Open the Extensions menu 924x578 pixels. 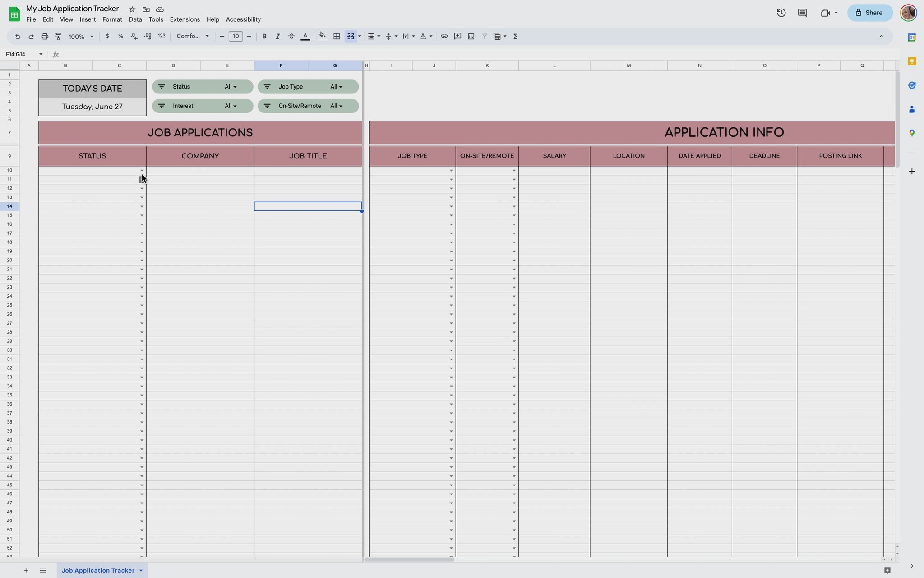tap(185, 19)
